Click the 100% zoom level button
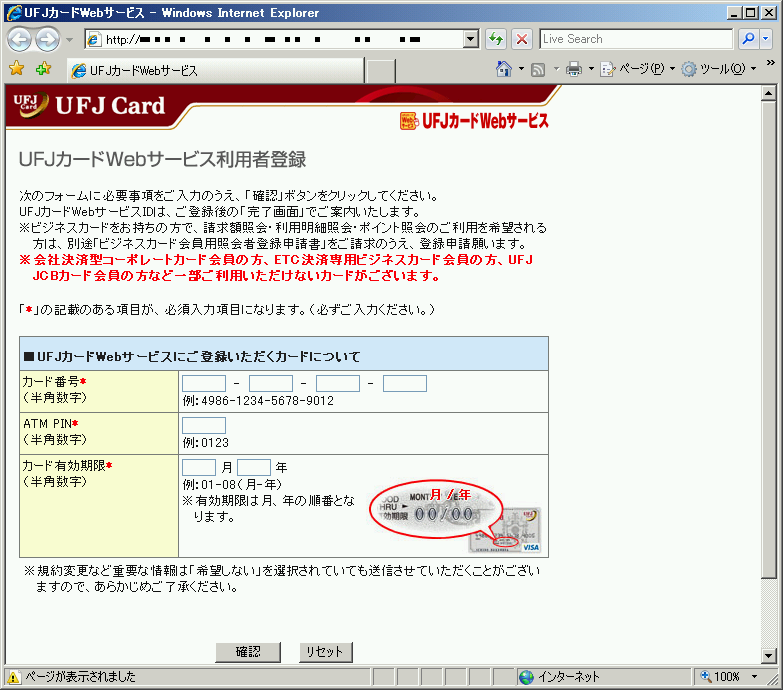 [720, 677]
